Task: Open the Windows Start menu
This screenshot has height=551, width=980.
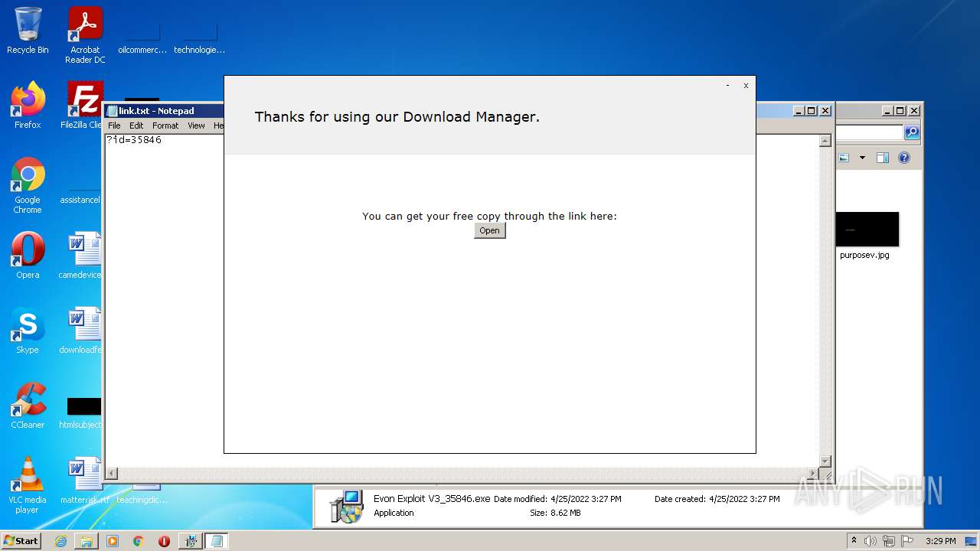Action: (x=21, y=540)
